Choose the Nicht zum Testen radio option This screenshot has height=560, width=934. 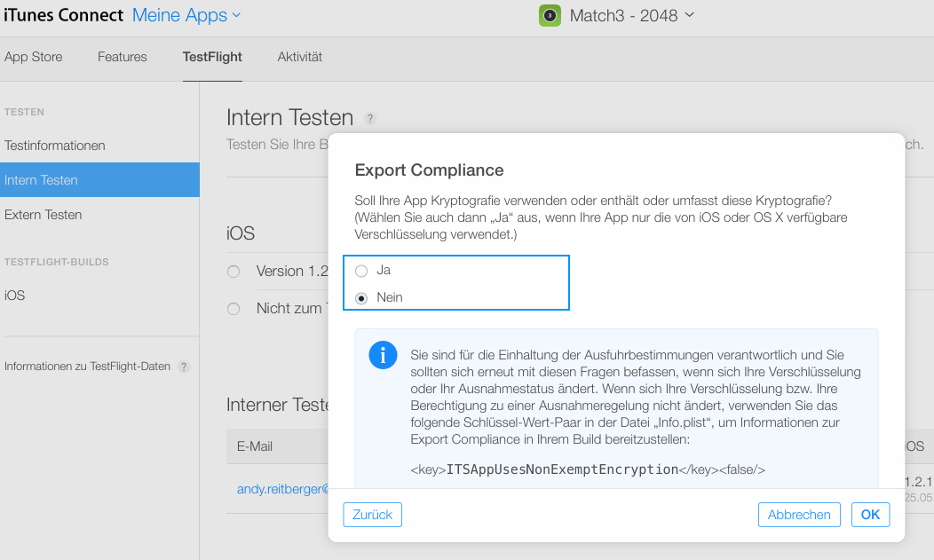coord(233,309)
